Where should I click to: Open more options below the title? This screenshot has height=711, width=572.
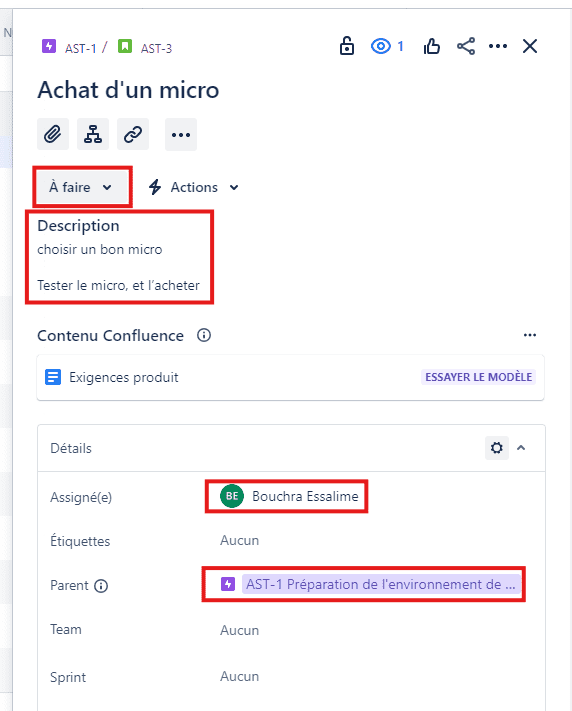point(181,134)
